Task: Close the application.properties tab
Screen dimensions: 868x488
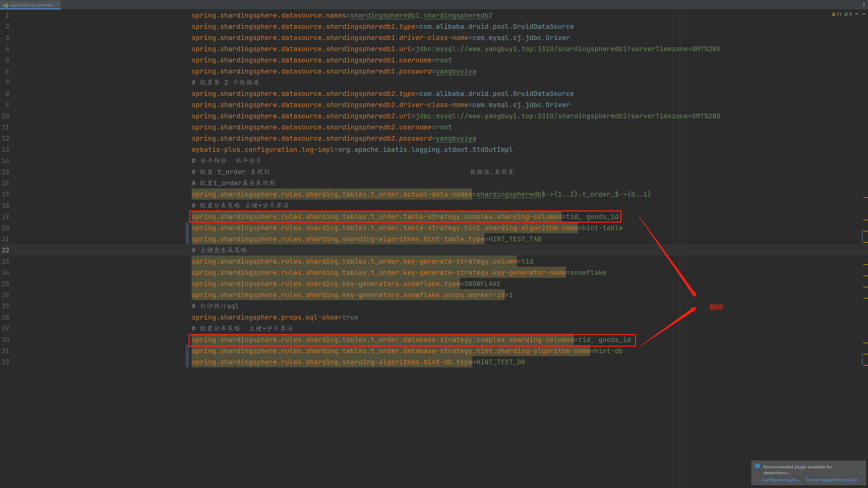Action: click(x=57, y=5)
